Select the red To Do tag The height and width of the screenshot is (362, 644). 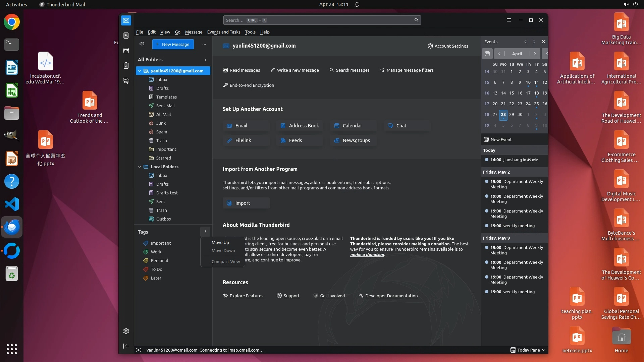pos(156,269)
